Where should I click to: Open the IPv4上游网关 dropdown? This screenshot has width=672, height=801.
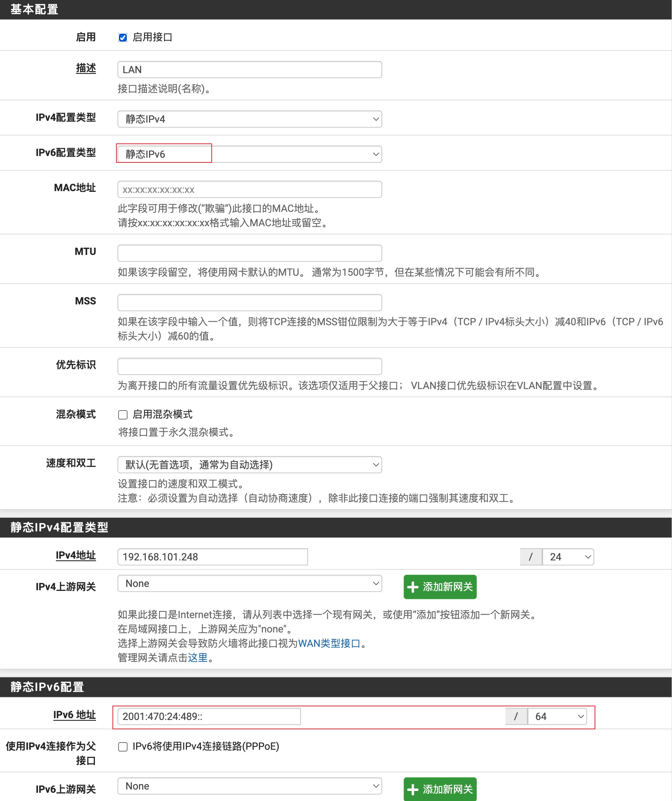pos(250,584)
